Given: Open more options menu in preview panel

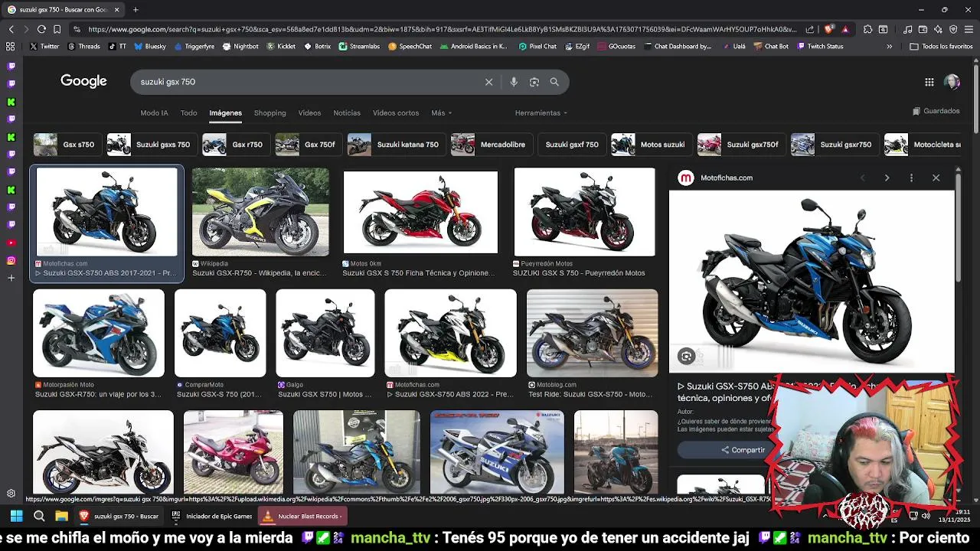Looking at the screenshot, I should [911, 178].
